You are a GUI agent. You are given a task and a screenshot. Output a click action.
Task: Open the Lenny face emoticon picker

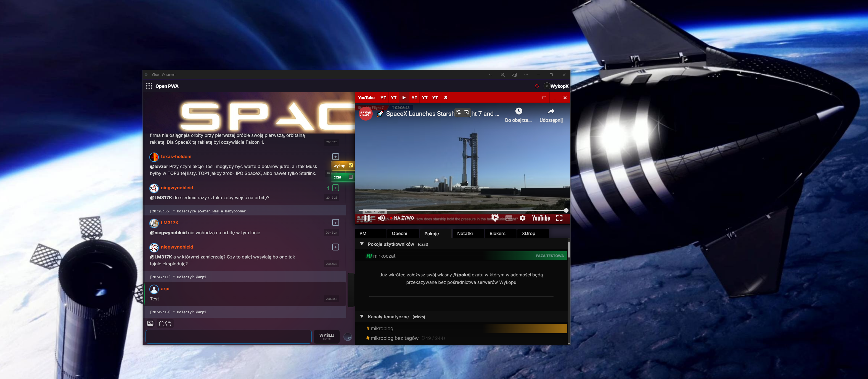(x=165, y=324)
